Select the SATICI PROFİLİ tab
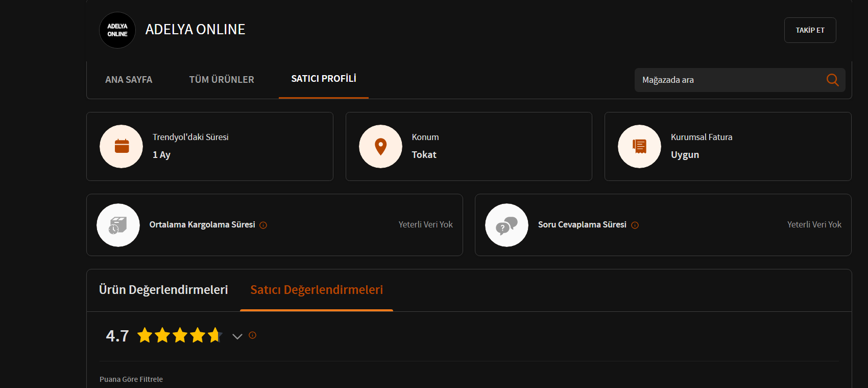 click(x=324, y=79)
